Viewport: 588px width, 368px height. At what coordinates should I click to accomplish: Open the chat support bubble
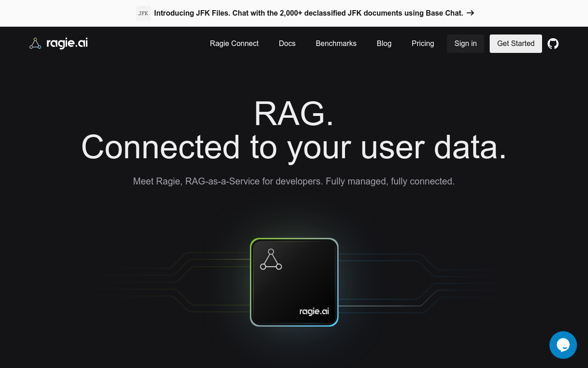click(563, 345)
